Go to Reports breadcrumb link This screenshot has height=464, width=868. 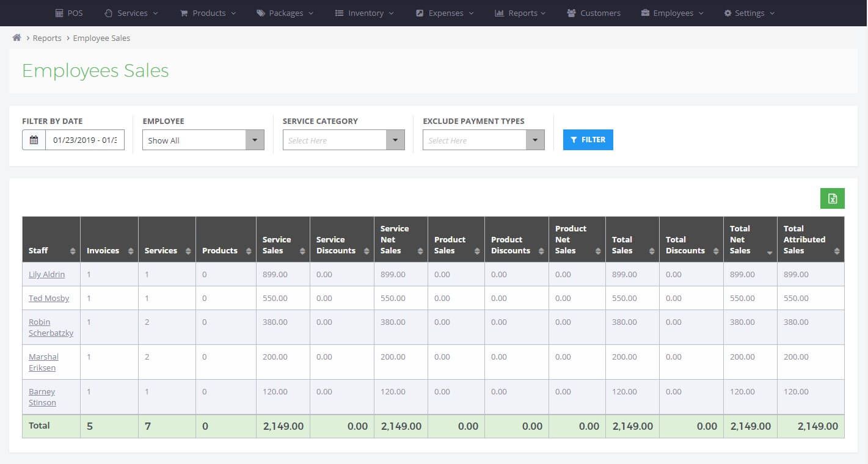click(47, 38)
